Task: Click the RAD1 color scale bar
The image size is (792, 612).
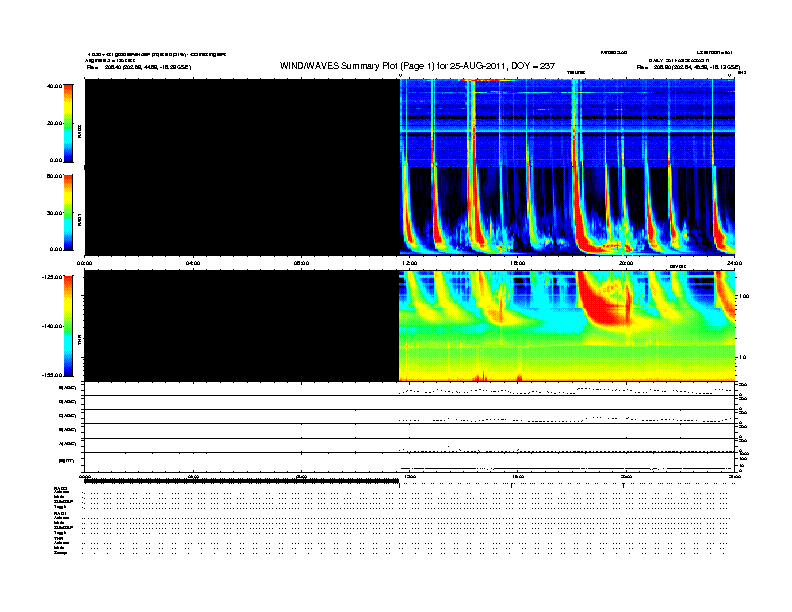Action: tap(68, 212)
